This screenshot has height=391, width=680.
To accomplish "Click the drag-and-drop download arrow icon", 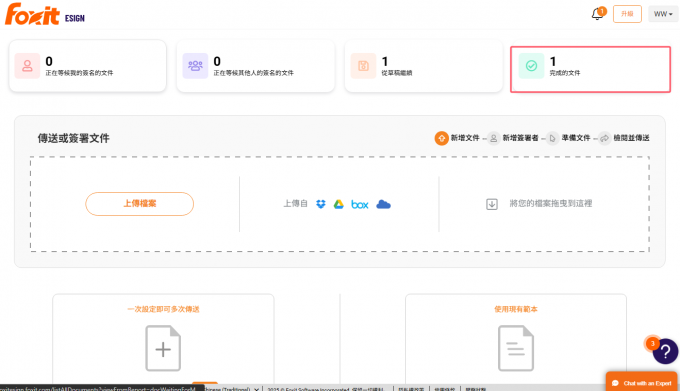I will tap(492, 204).
